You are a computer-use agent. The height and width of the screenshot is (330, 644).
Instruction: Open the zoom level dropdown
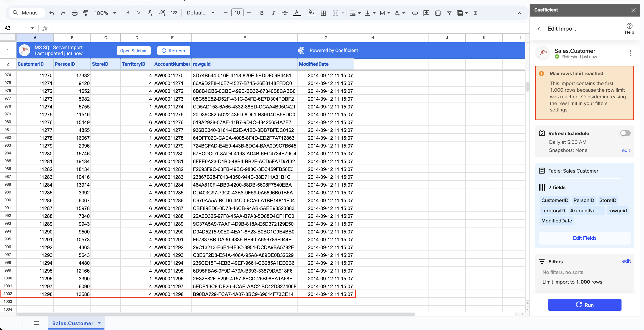coord(105,13)
